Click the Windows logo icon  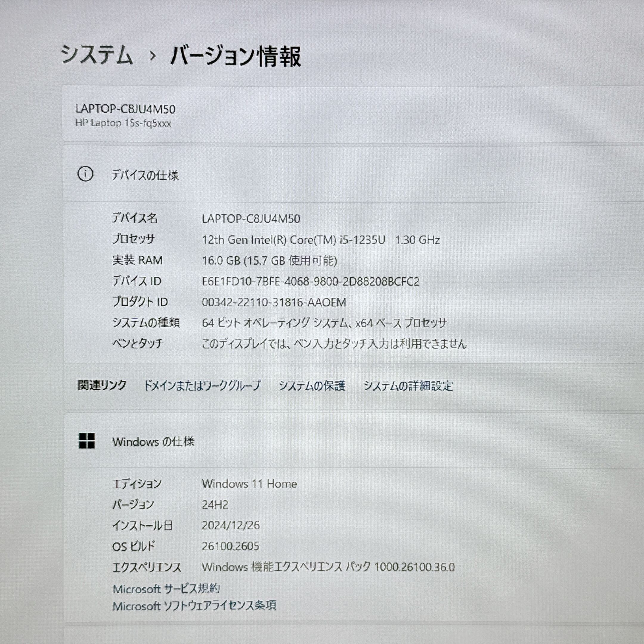click(x=87, y=441)
